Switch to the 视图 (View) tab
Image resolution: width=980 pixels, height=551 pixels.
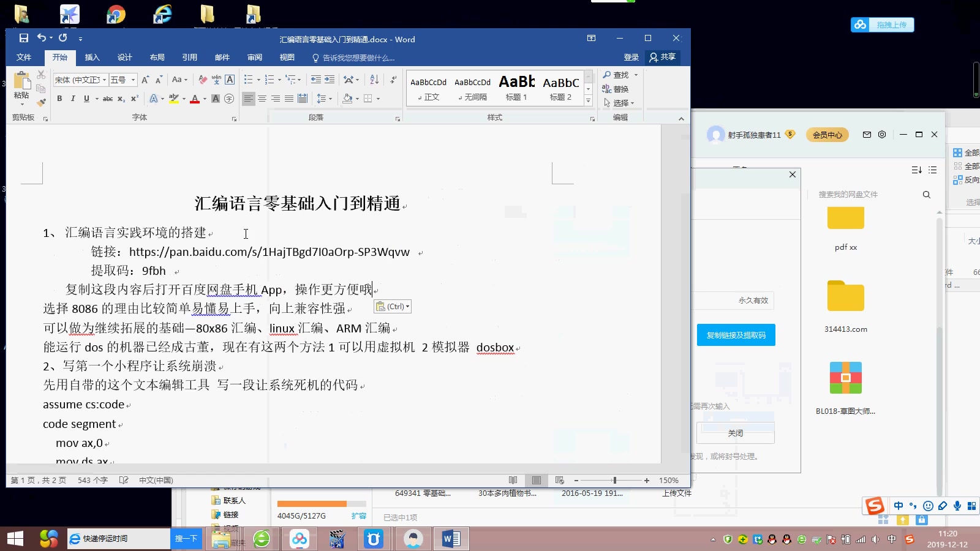point(287,57)
